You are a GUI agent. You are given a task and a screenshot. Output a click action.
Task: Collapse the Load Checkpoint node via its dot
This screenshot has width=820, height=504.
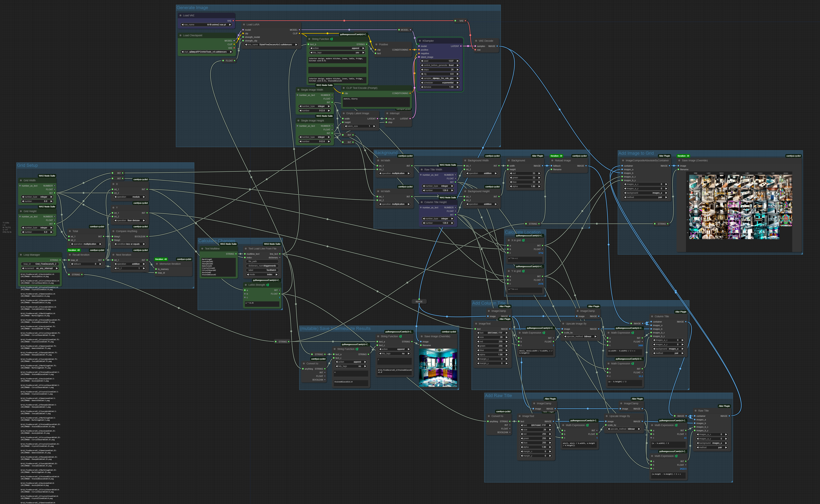click(180, 35)
